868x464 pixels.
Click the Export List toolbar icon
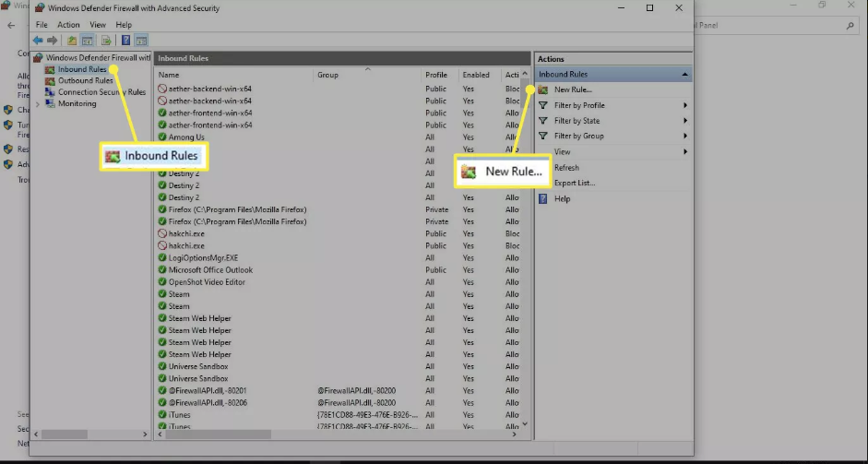106,41
